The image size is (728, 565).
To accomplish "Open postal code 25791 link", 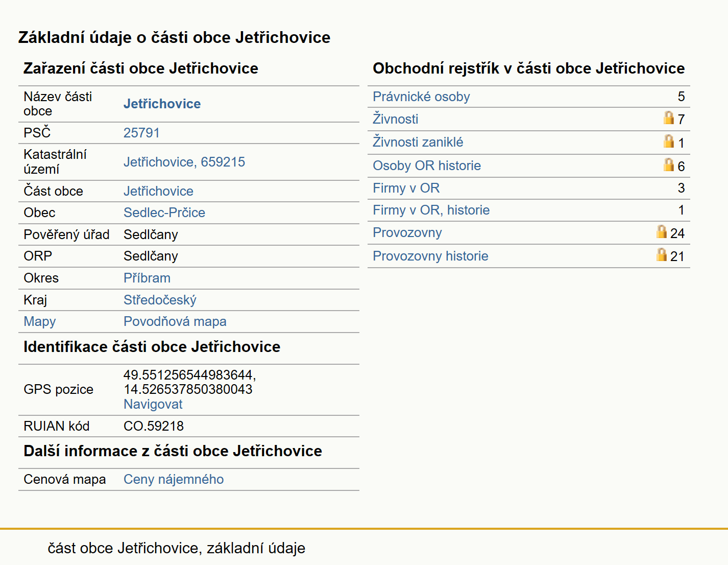I will [141, 133].
